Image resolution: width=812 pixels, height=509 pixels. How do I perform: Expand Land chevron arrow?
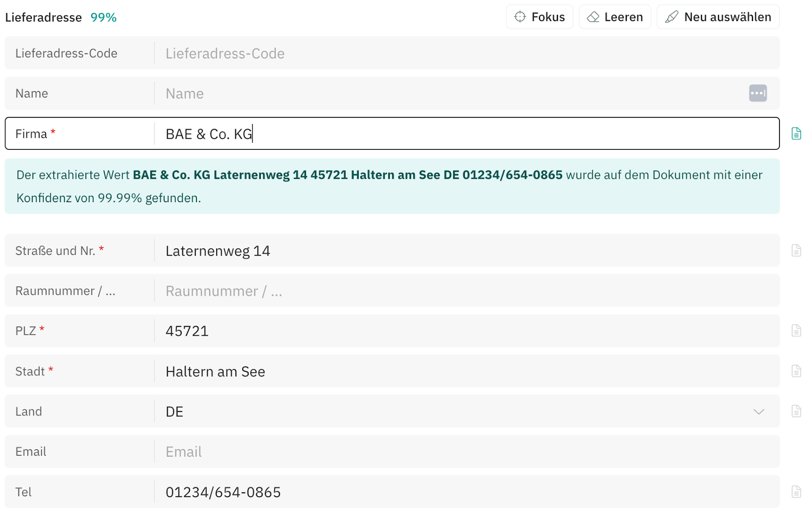coord(759,411)
